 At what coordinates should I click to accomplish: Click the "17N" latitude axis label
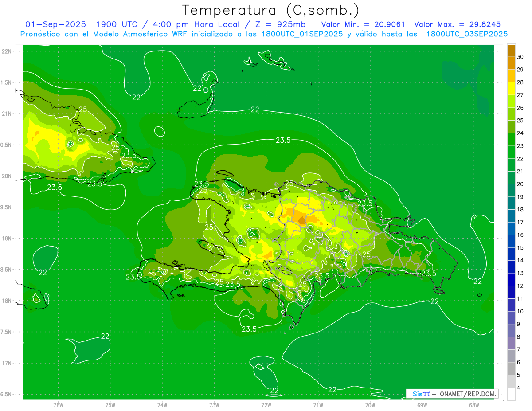click(x=7, y=363)
